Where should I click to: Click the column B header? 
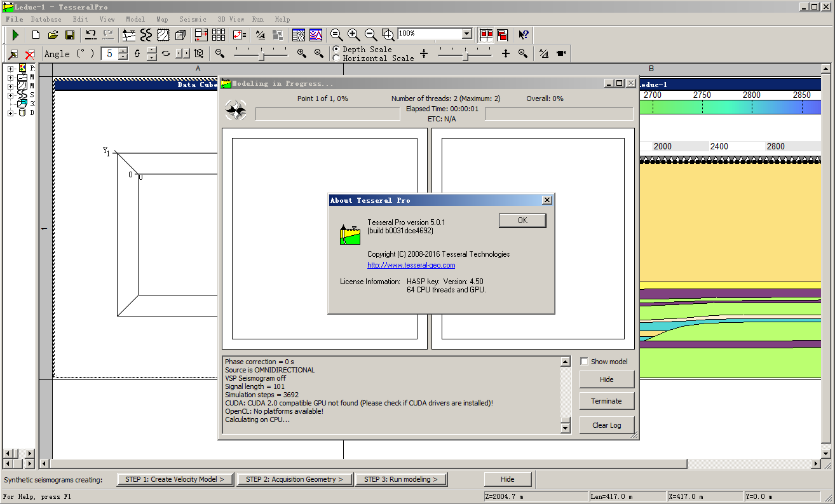point(651,69)
